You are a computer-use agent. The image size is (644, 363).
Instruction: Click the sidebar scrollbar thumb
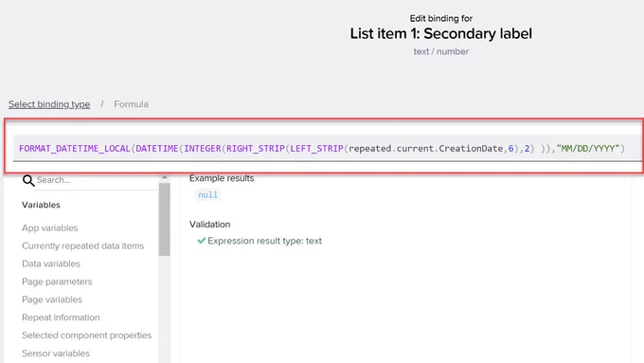(164, 220)
